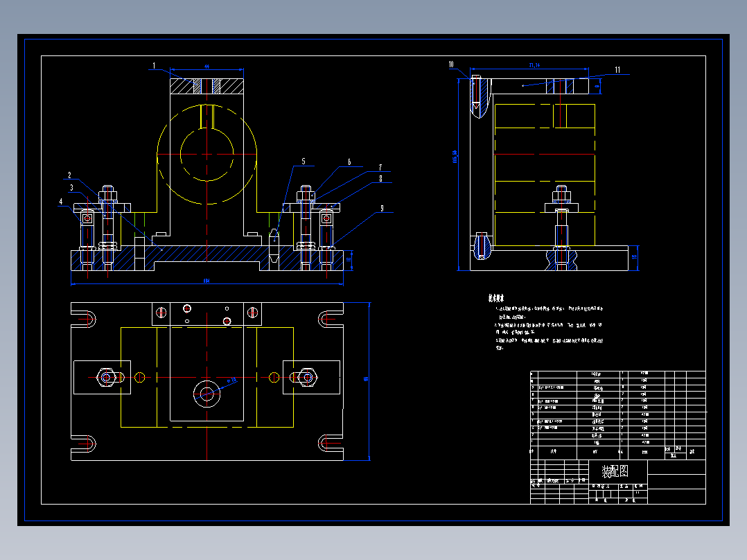
Task: Select the 装配图 title block text
Action: (x=615, y=472)
